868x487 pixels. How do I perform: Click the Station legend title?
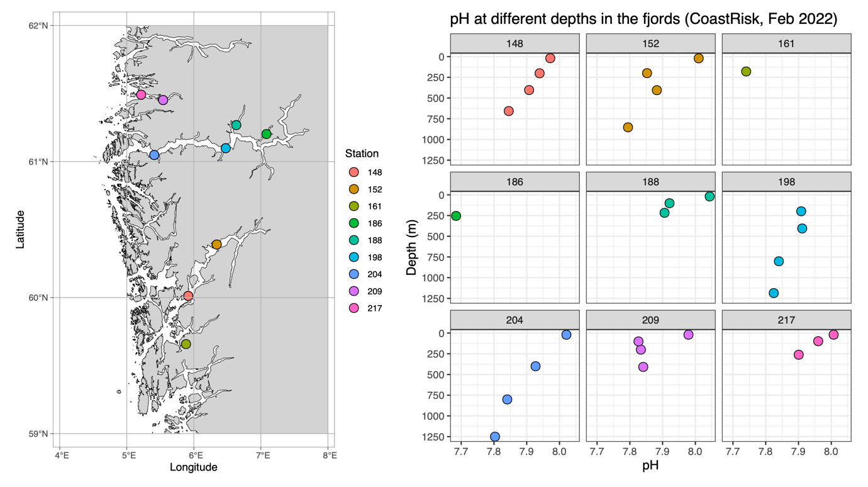click(x=362, y=154)
